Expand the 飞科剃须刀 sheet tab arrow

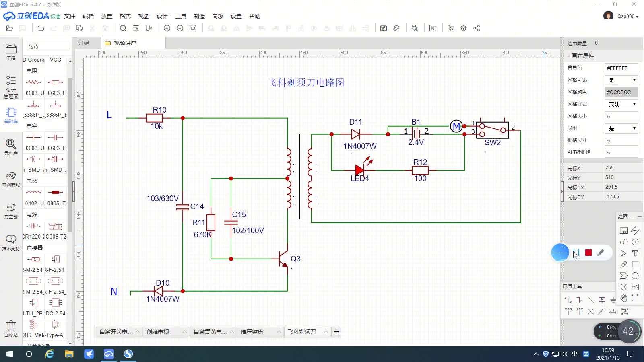click(x=326, y=332)
